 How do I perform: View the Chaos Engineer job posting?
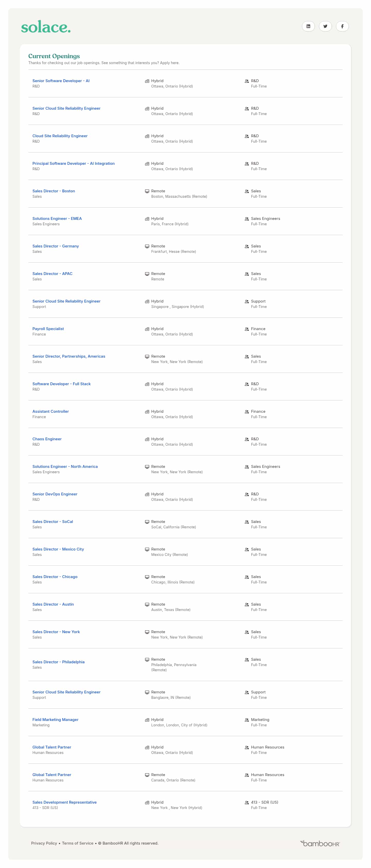coord(47,439)
